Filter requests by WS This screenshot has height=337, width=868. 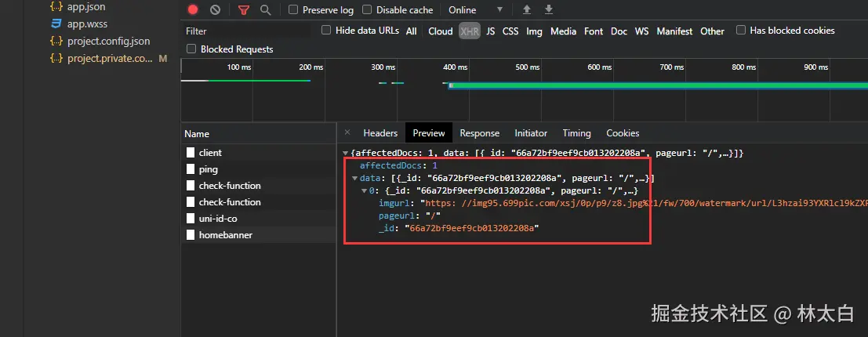[x=641, y=31]
